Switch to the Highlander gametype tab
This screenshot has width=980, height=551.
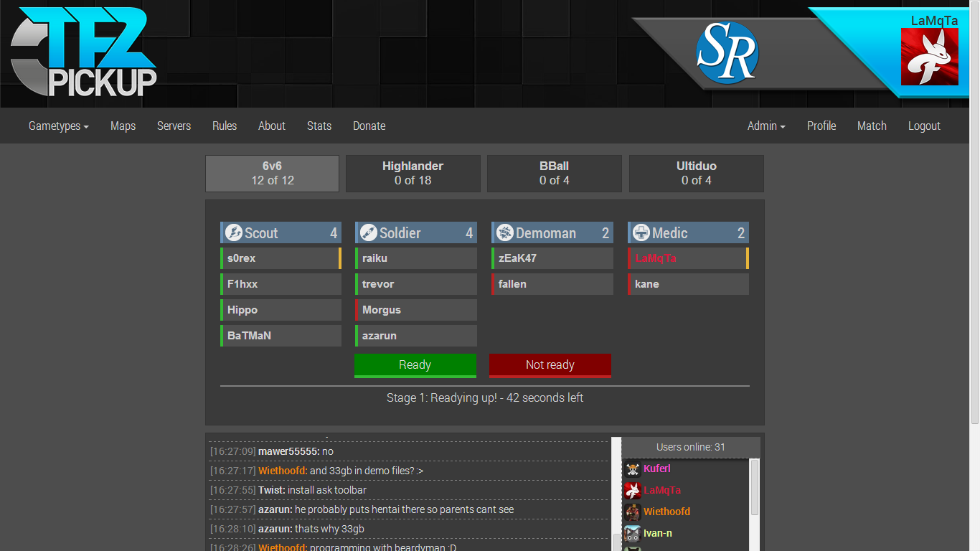413,174
